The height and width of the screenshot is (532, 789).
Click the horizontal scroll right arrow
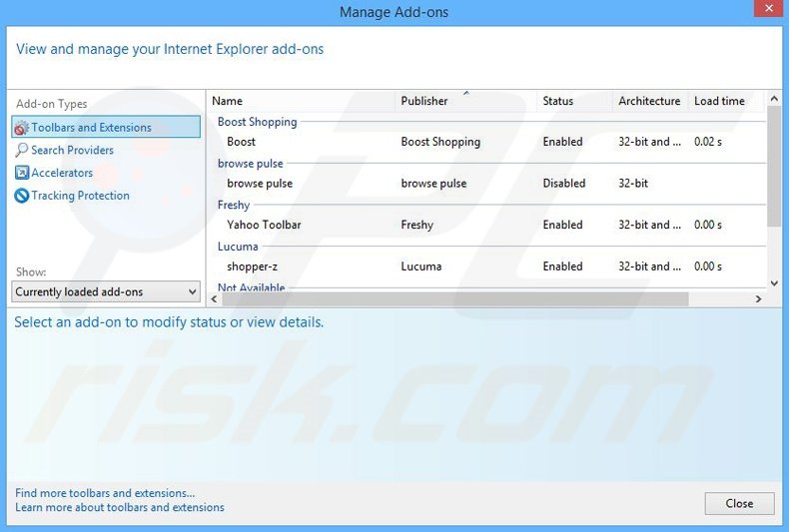tap(758, 299)
